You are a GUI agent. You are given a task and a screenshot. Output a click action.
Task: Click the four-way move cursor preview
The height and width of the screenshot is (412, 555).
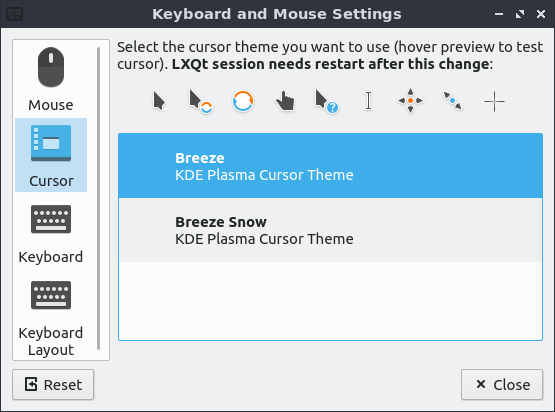410,101
